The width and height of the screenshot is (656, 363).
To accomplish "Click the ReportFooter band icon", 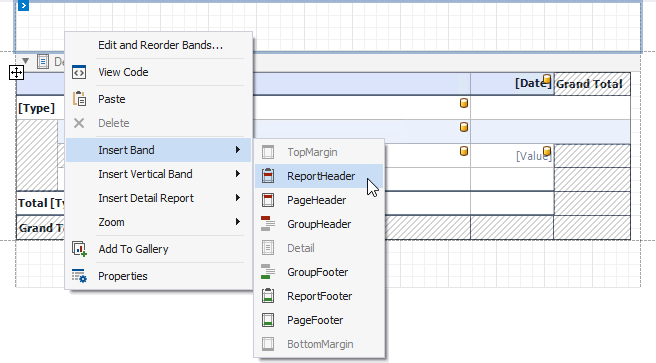I will [x=268, y=296].
